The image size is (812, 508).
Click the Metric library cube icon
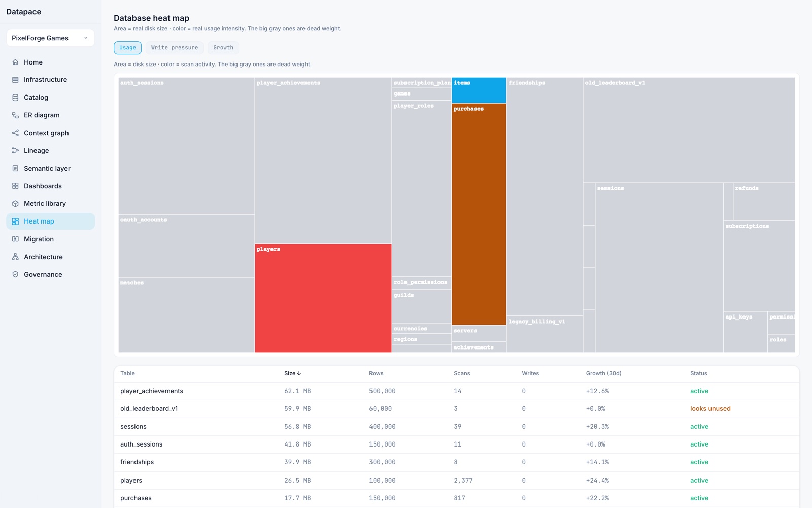(x=15, y=204)
